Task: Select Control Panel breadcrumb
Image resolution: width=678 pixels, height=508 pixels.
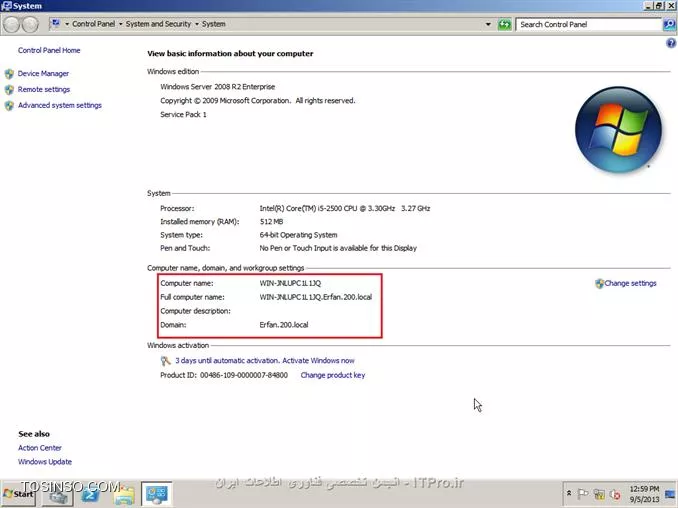Action: (x=93, y=24)
